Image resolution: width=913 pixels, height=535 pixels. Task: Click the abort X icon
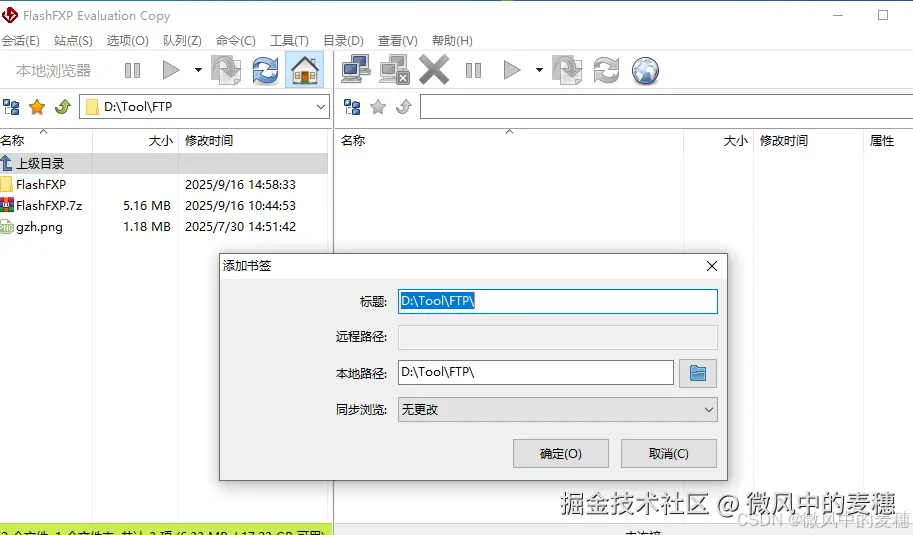tap(434, 70)
